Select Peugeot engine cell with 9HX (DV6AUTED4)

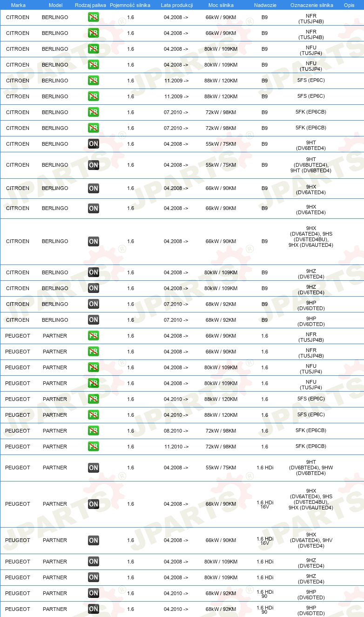311,499
